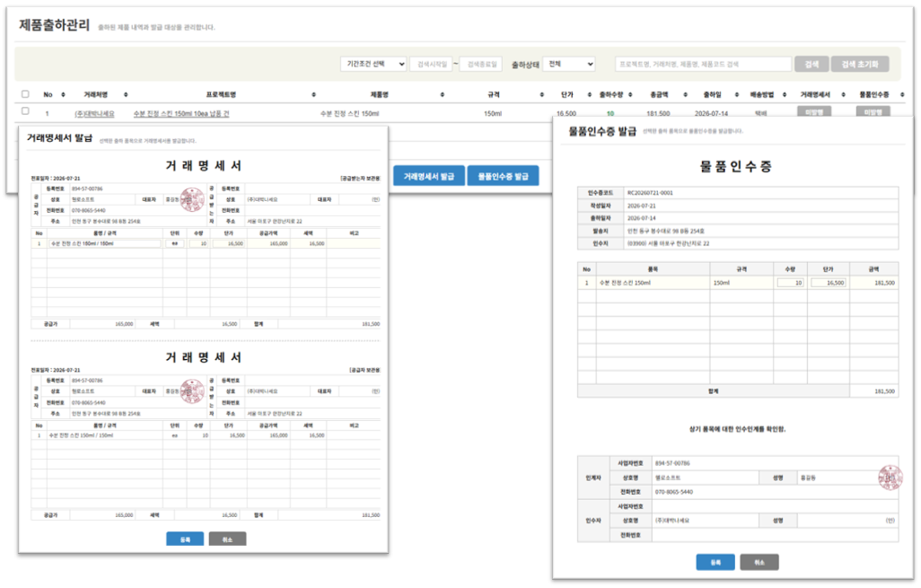Tick the checkbox for row 1

tap(25, 110)
